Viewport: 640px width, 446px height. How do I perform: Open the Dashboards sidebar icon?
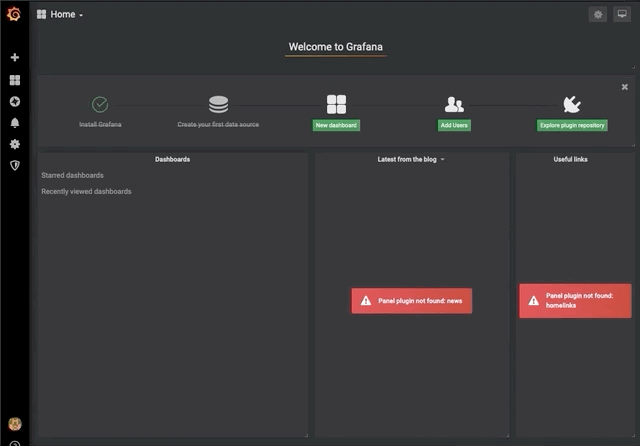tap(15, 80)
